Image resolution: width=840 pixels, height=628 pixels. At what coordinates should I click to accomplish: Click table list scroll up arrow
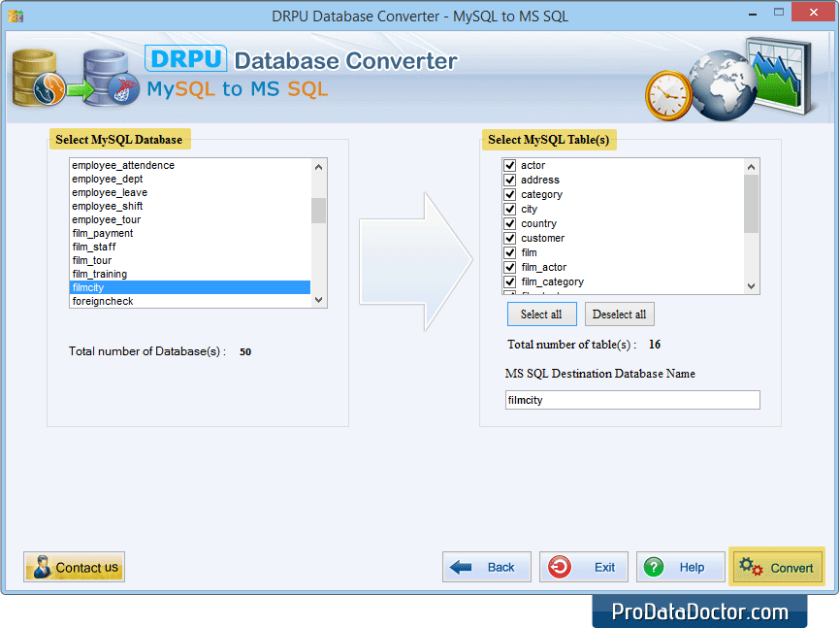point(751,167)
